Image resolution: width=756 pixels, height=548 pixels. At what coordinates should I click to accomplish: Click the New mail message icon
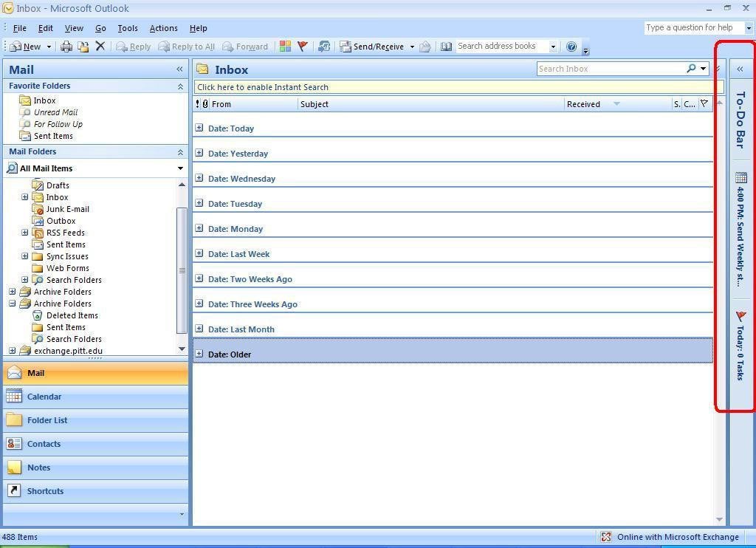[x=15, y=47]
